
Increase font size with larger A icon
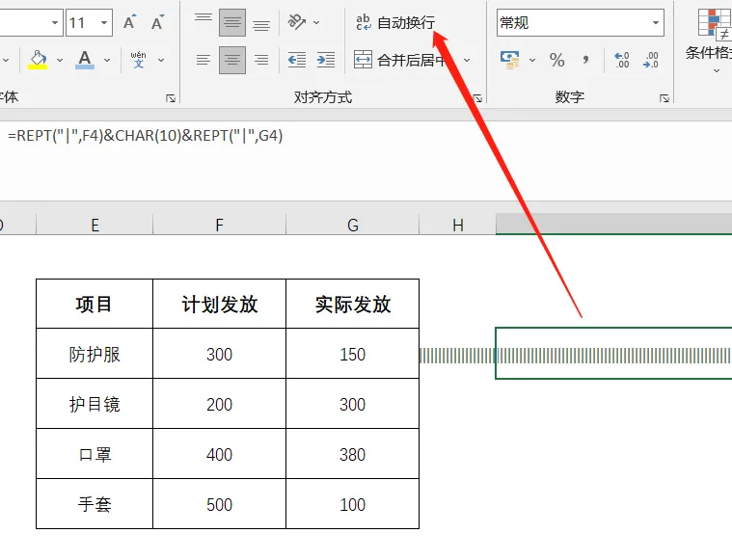click(129, 22)
